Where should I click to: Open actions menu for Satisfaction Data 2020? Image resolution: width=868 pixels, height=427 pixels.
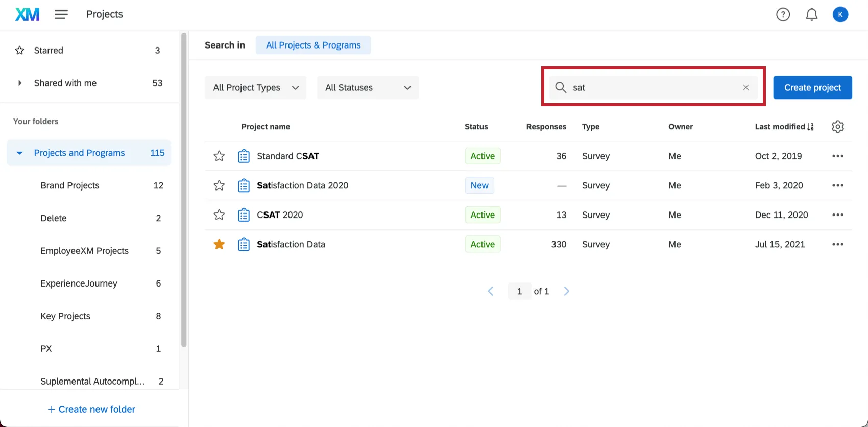click(x=837, y=185)
